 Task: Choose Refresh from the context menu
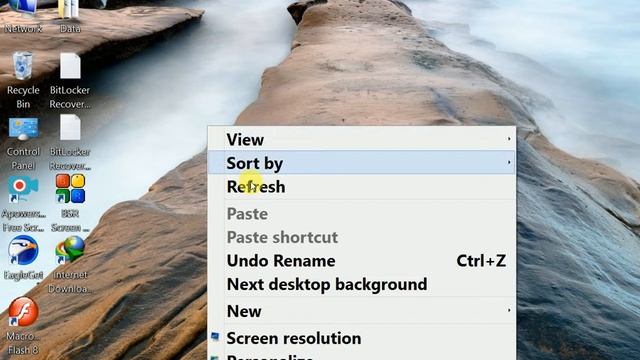tap(362, 187)
